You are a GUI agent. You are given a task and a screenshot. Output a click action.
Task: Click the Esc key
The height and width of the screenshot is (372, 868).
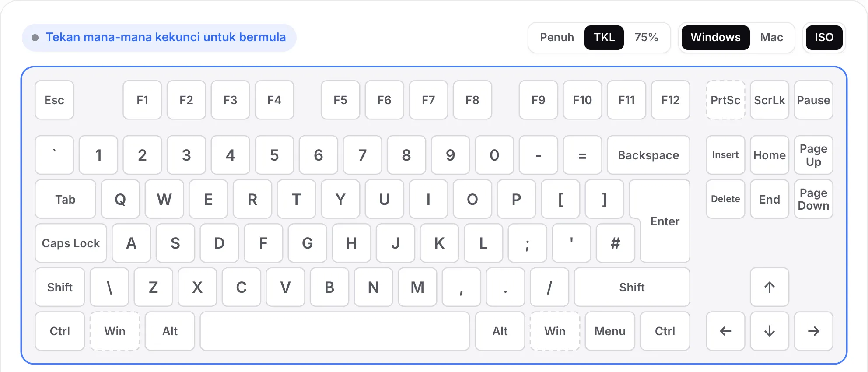click(54, 100)
